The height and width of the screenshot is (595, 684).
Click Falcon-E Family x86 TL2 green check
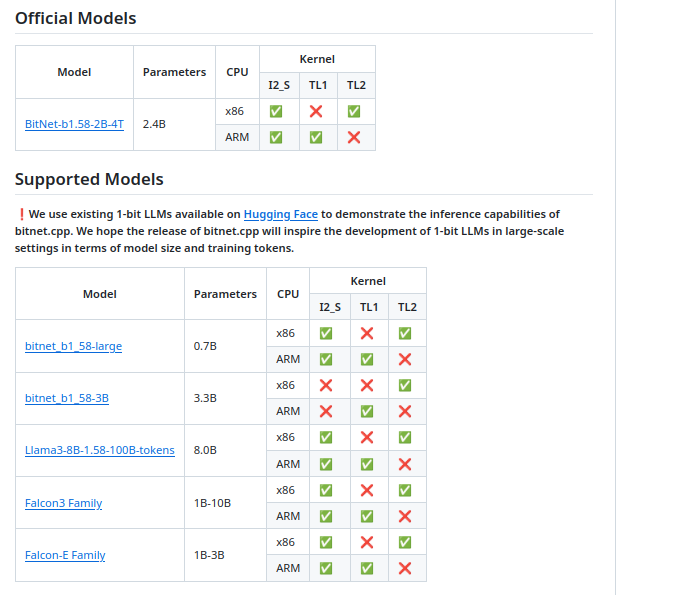click(405, 542)
